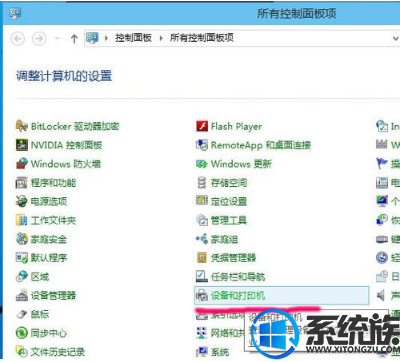This screenshot has height=362, width=400.
Task: Open the 凭据管理器 safe icon
Action: 202,258
